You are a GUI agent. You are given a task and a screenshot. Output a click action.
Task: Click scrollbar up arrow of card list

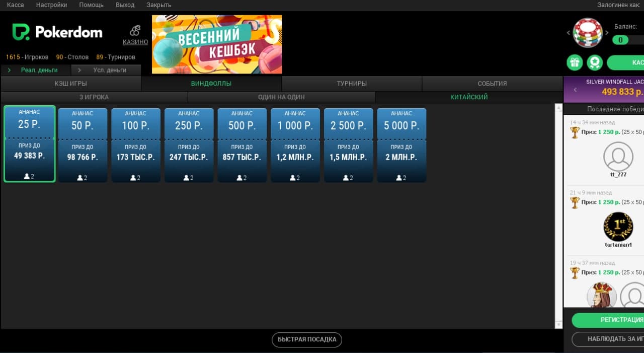tap(558, 107)
